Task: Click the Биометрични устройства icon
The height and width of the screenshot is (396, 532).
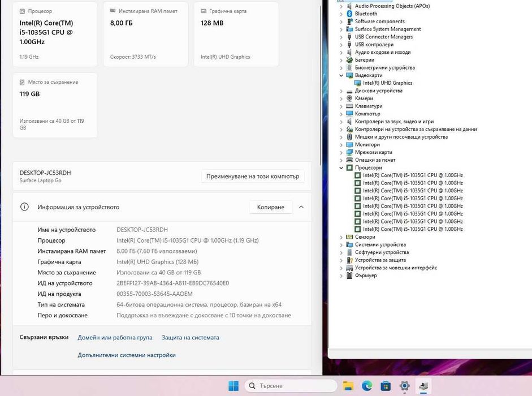Action: click(349, 67)
